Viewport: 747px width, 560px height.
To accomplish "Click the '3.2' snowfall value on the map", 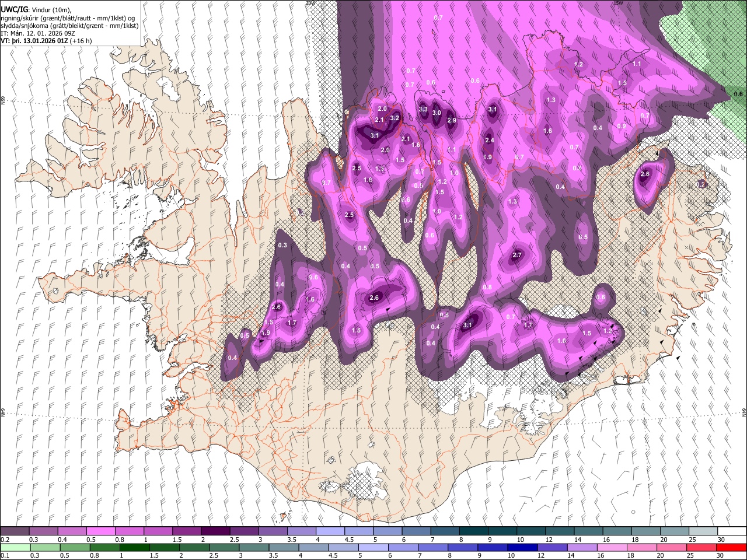I will tap(395, 118).
